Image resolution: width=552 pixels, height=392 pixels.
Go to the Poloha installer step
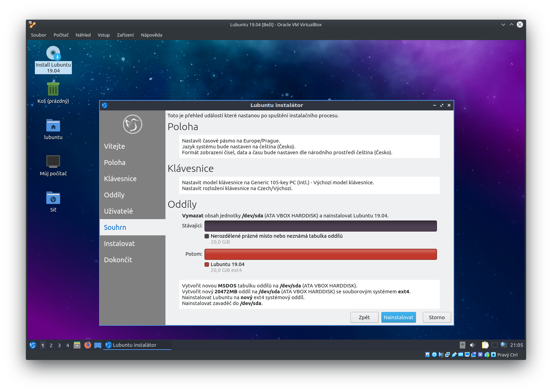click(x=133, y=163)
